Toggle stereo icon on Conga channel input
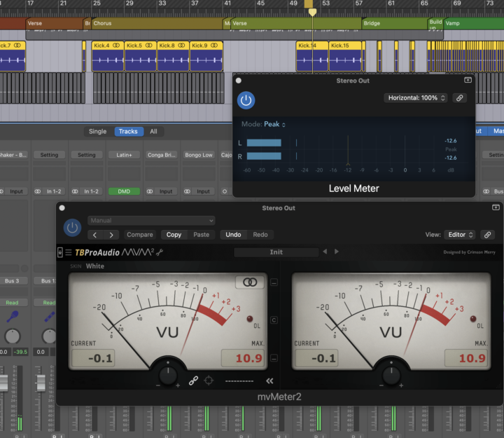 point(150,191)
